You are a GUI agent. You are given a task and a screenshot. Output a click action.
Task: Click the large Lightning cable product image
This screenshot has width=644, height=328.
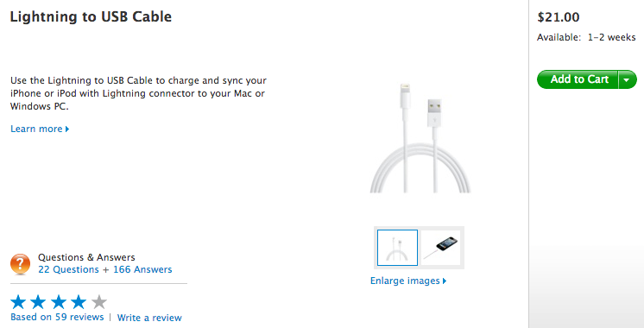click(420, 138)
